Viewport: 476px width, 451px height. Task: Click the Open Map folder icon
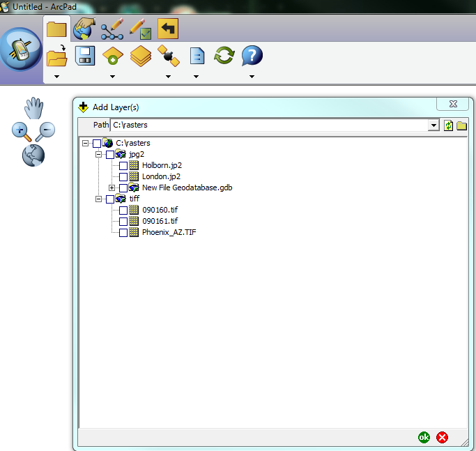[x=56, y=56]
